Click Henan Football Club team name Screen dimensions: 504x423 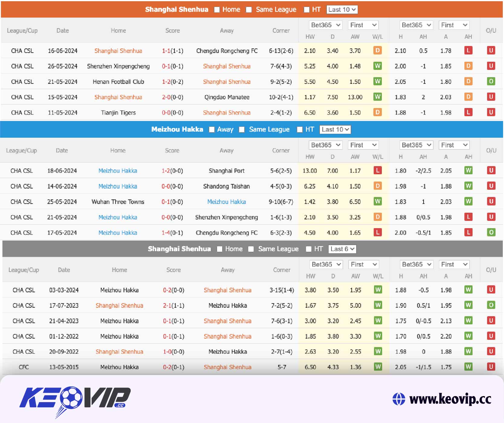[118, 82]
